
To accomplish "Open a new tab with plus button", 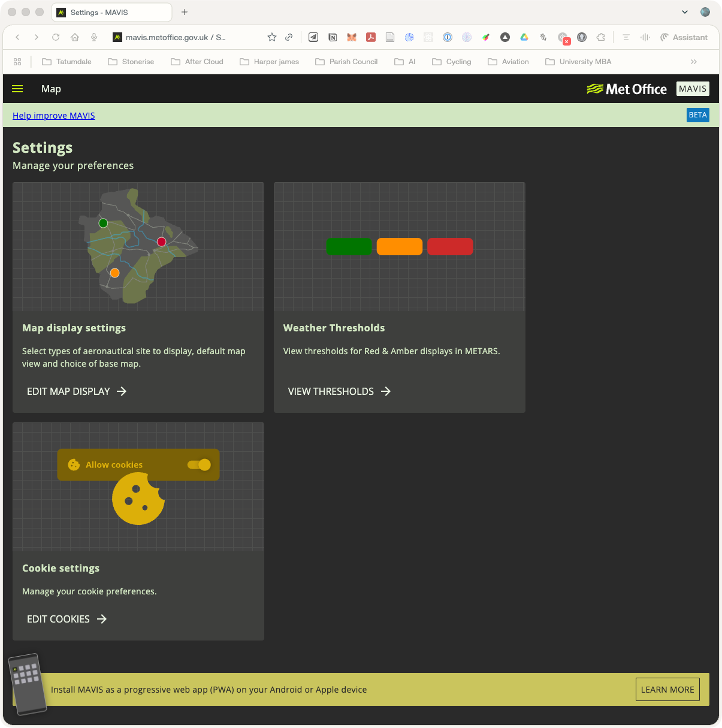I will 185,12.
